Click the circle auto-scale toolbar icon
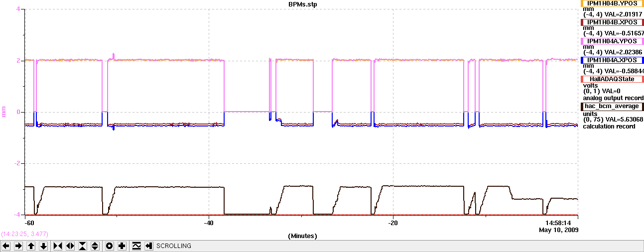Image resolution: width=644 pixels, height=252 pixels. [x=109, y=246]
